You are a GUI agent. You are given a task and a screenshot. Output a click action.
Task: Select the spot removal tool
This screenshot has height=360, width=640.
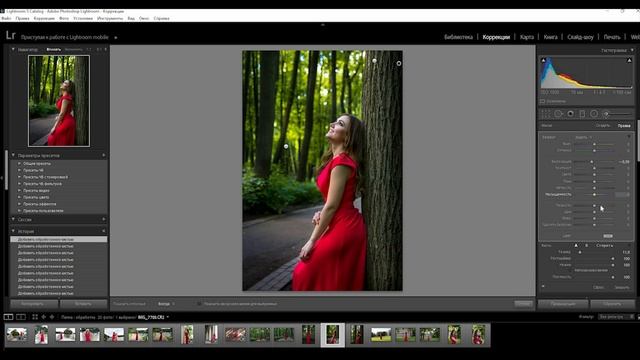coord(558,114)
